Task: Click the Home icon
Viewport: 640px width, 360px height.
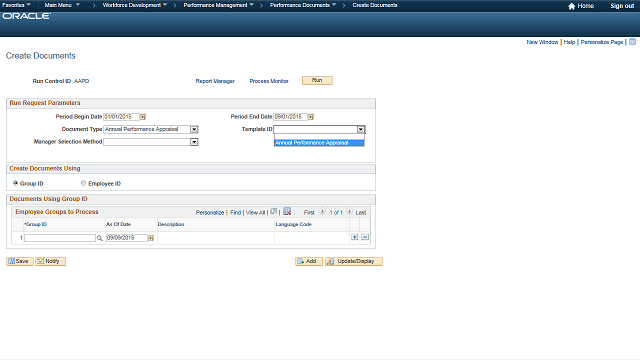Action: click(571, 6)
